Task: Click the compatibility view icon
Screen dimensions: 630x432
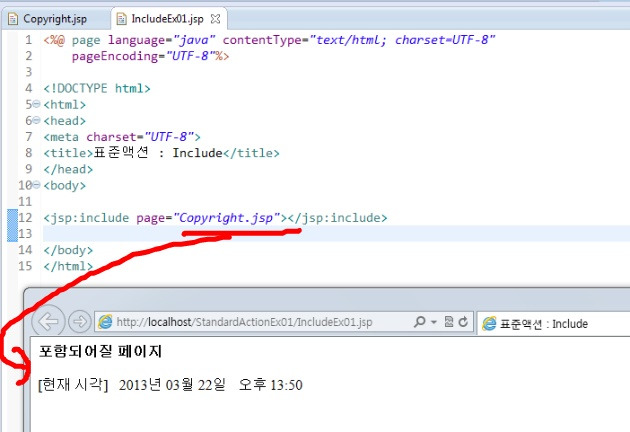Action: pyautogui.click(x=449, y=321)
